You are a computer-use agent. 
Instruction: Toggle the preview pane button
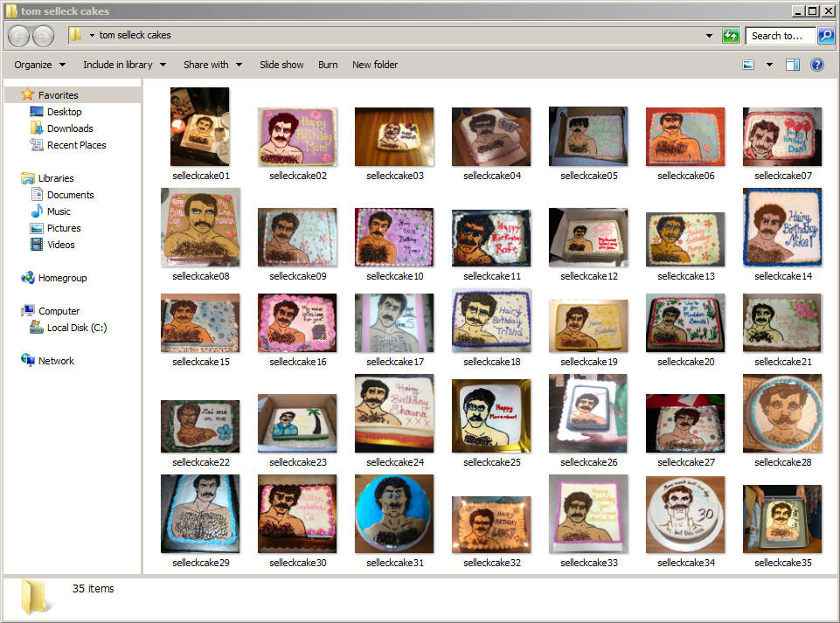[x=793, y=65]
